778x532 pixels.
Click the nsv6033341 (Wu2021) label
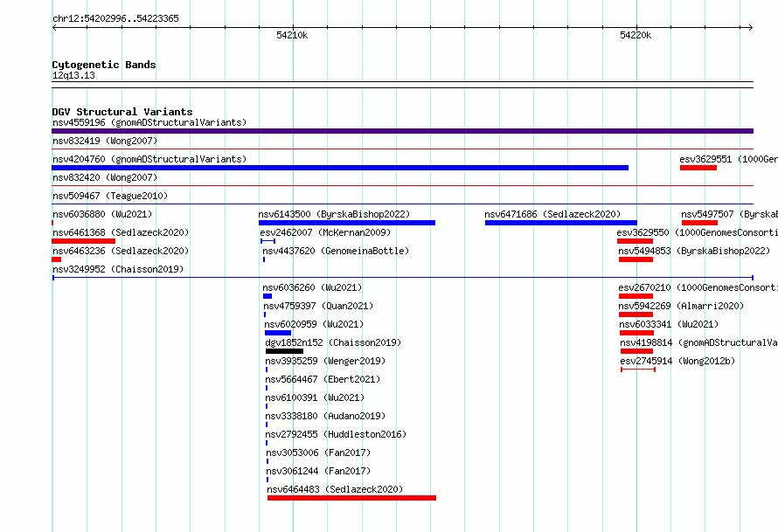click(x=669, y=324)
